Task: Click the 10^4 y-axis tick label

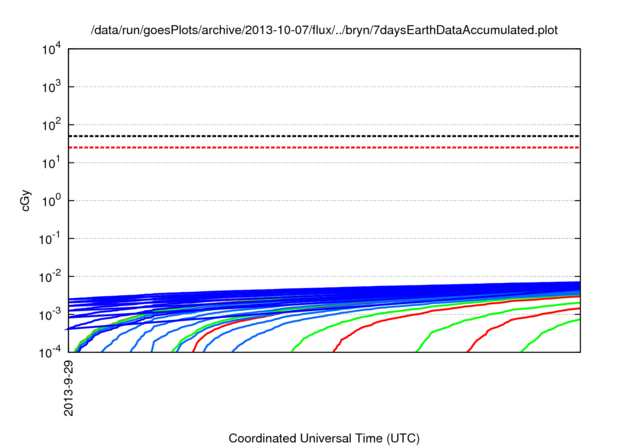Action: (x=50, y=49)
